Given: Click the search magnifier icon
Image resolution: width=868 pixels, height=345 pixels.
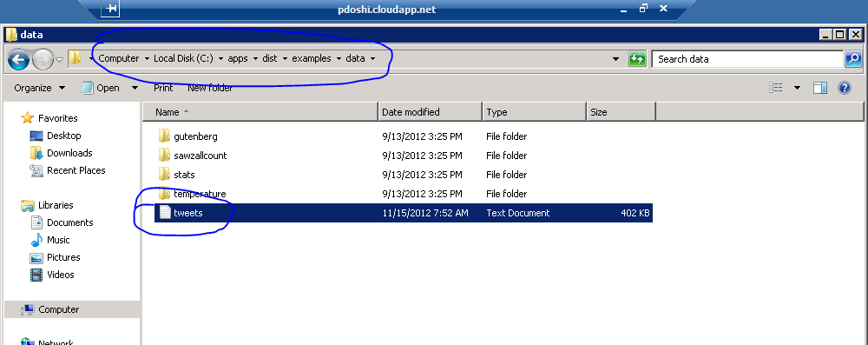Looking at the screenshot, I should (853, 59).
